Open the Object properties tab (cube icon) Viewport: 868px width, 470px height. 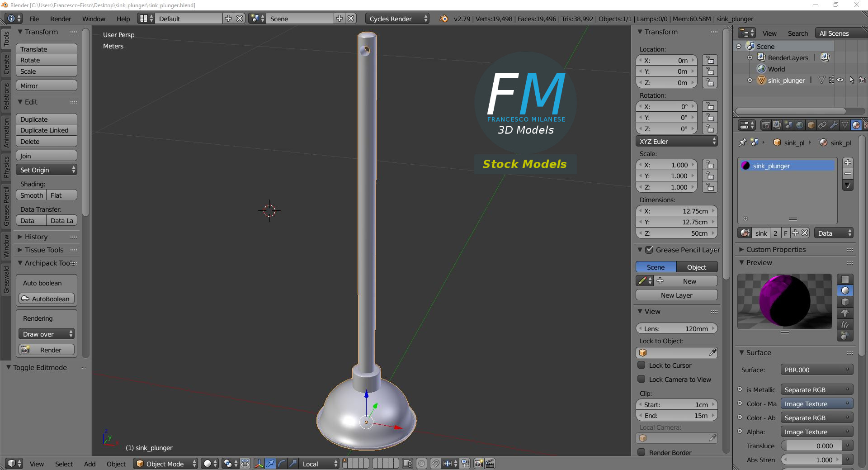click(811, 125)
